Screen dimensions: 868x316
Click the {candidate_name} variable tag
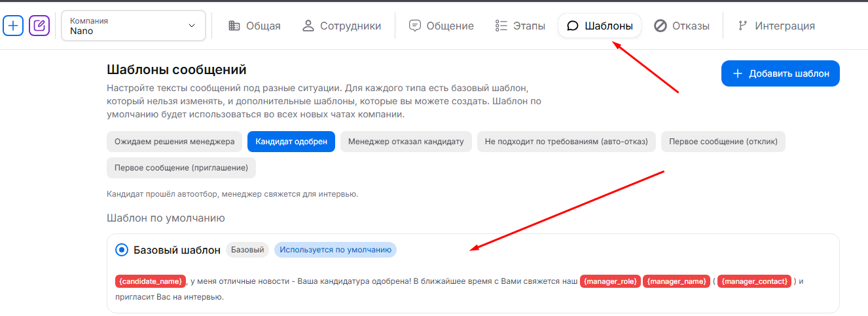151,281
